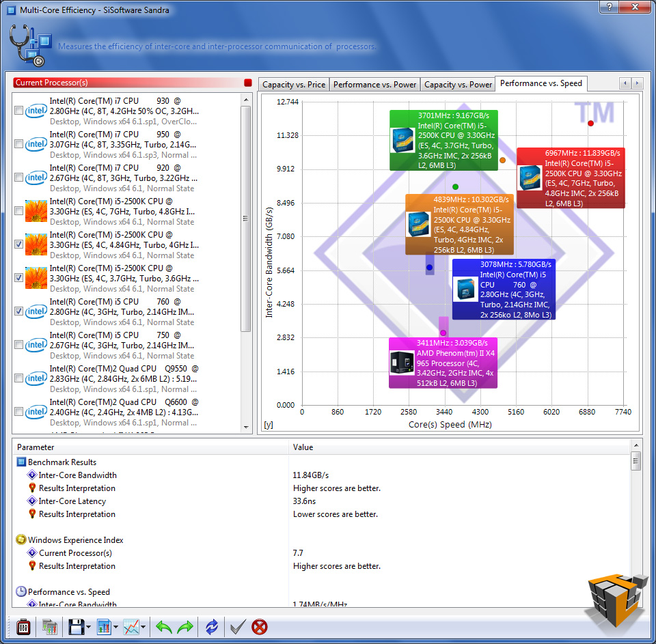Click the Intel logo of Core i5 750
The image size is (656, 644).
(36, 345)
